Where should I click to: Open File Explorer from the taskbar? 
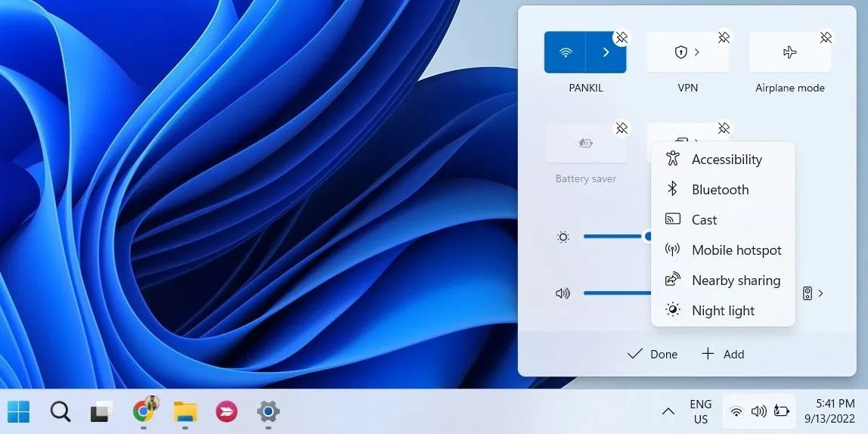tap(185, 411)
